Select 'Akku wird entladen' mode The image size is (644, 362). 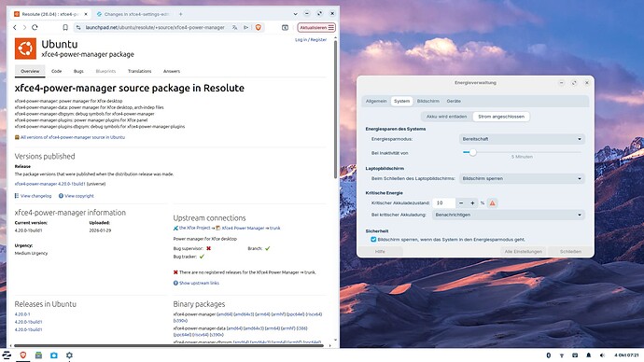tap(446, 117)
